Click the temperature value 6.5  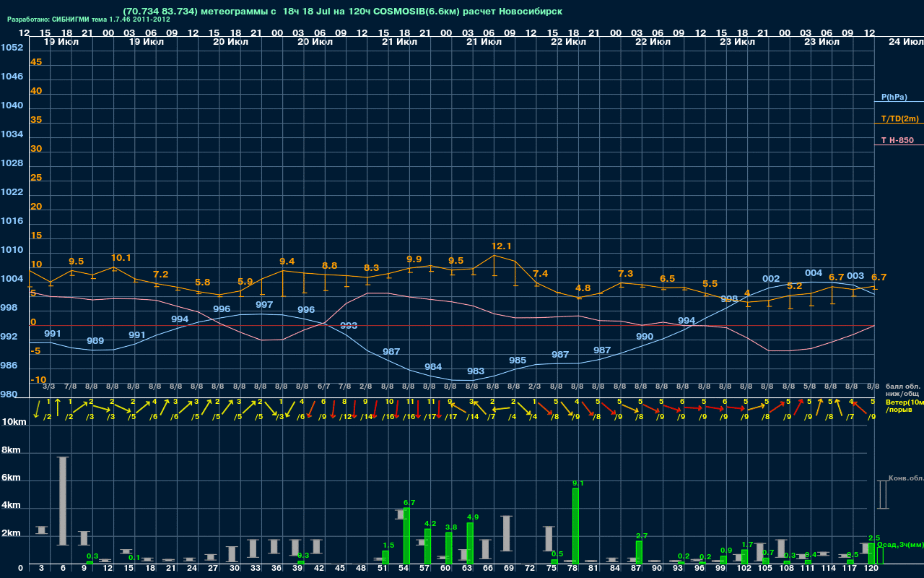pos(668,279)
